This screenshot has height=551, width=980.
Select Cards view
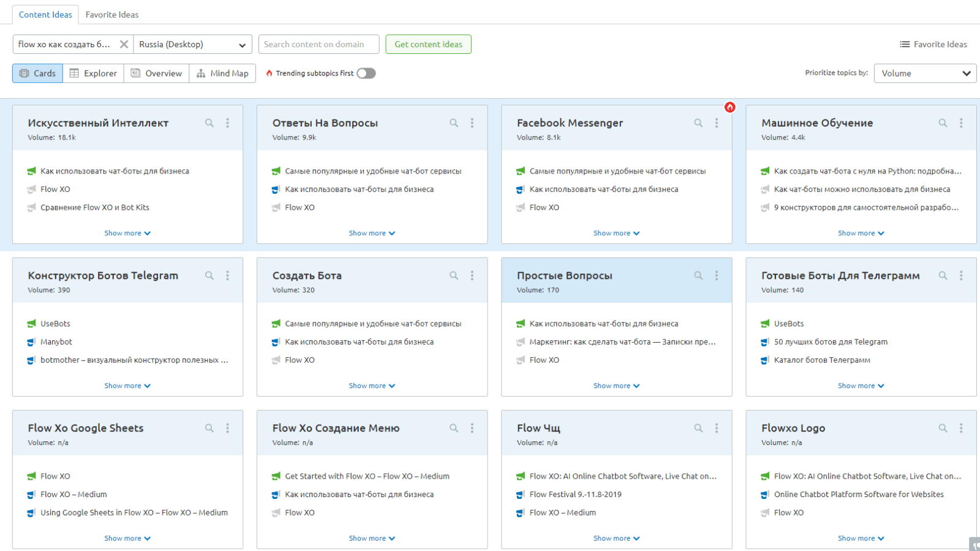(x=38, y=74)
